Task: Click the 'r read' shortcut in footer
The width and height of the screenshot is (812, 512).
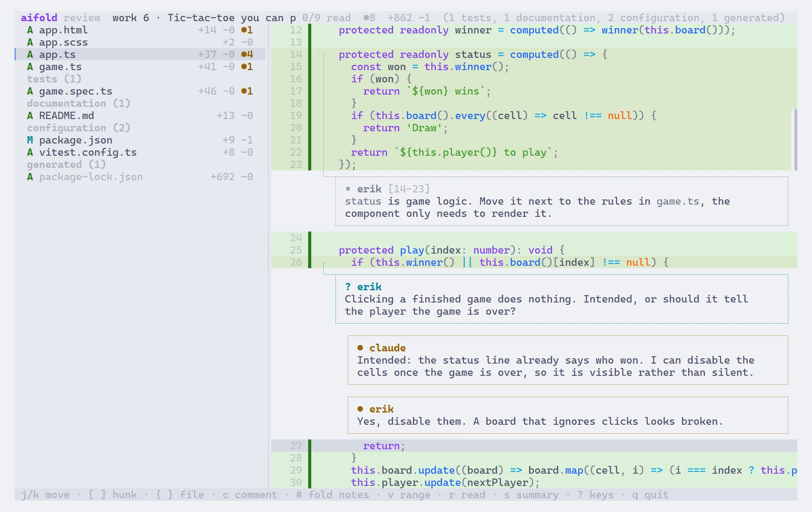Action: click(467, 495)
